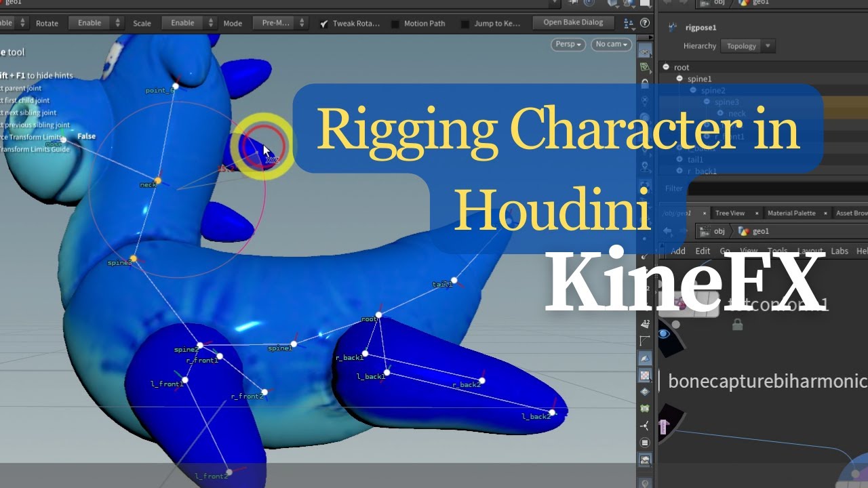Toggle the three-axis origin display icon

point(645,426)
